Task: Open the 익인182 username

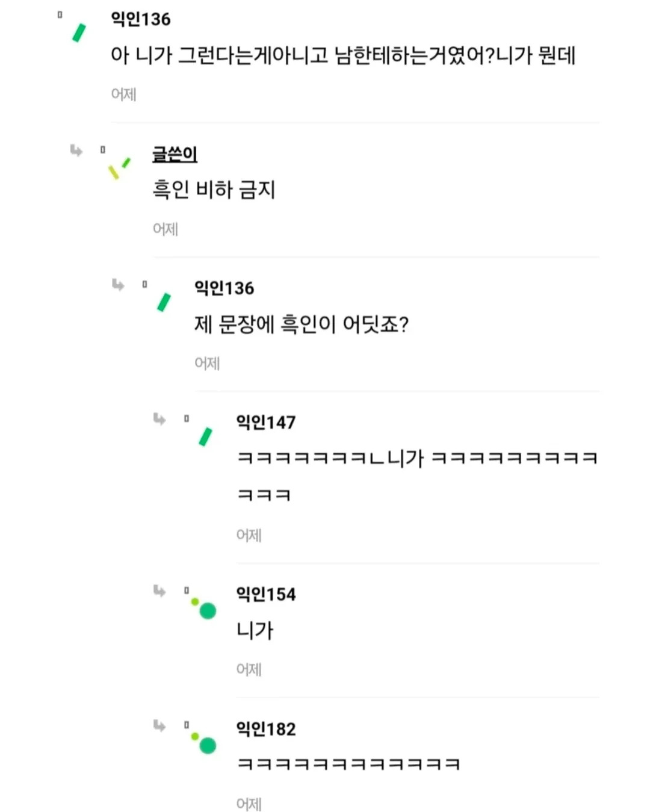Action: click(265, 730)
